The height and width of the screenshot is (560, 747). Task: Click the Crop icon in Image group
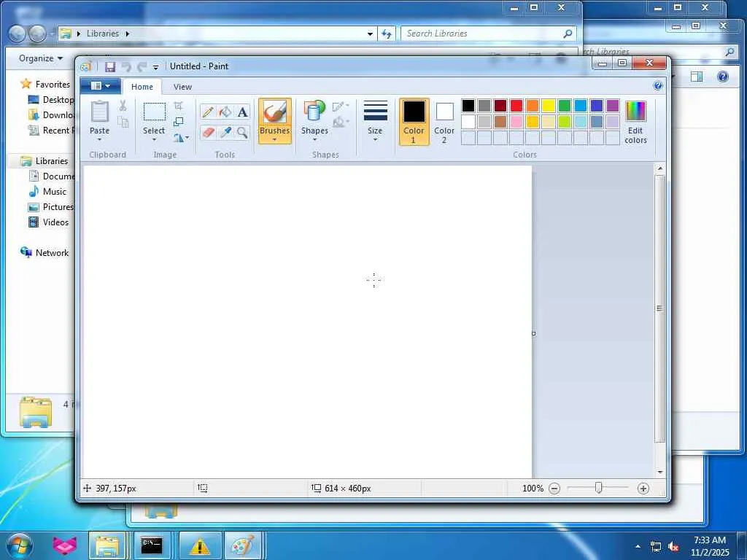tap(179, 105)
